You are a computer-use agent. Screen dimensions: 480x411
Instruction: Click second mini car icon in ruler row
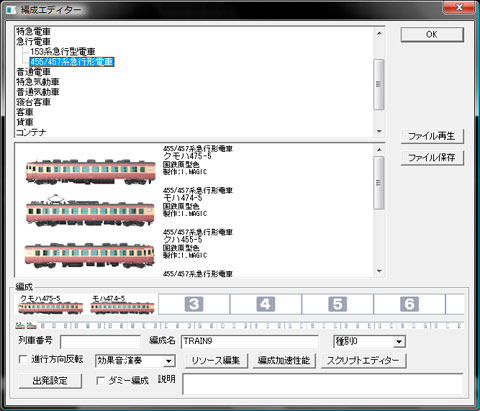(32, 325)
